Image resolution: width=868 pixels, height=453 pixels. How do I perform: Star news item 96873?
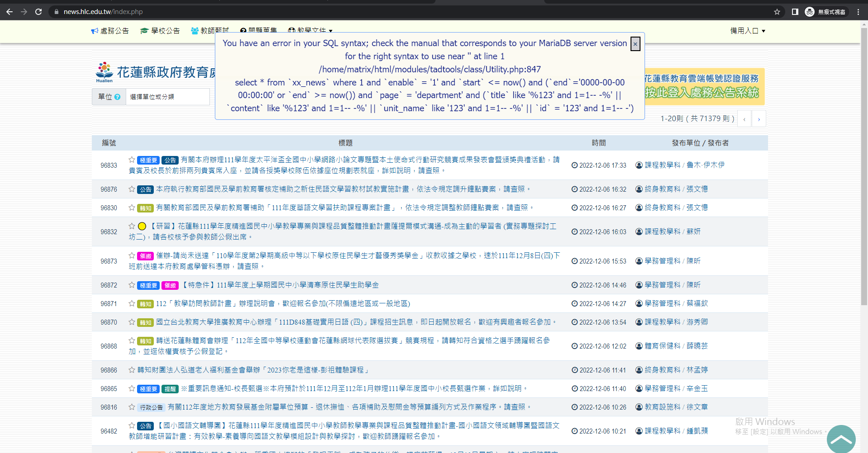[132, 255]
